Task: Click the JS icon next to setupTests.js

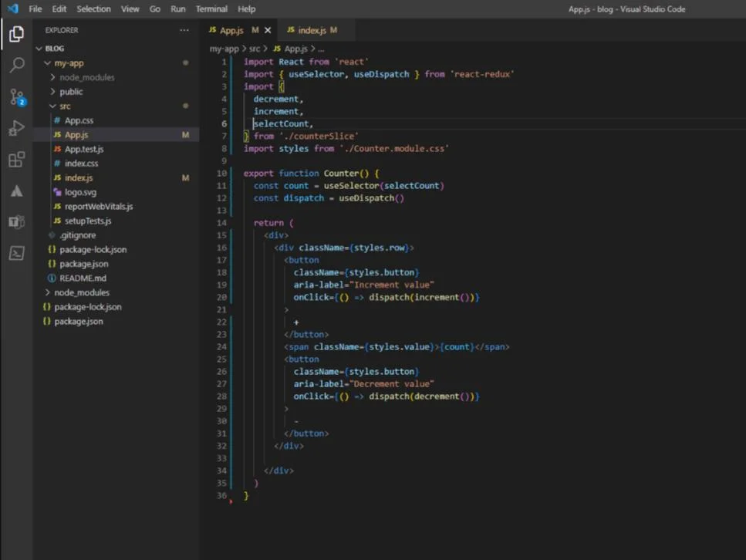Action: [57, 221]
